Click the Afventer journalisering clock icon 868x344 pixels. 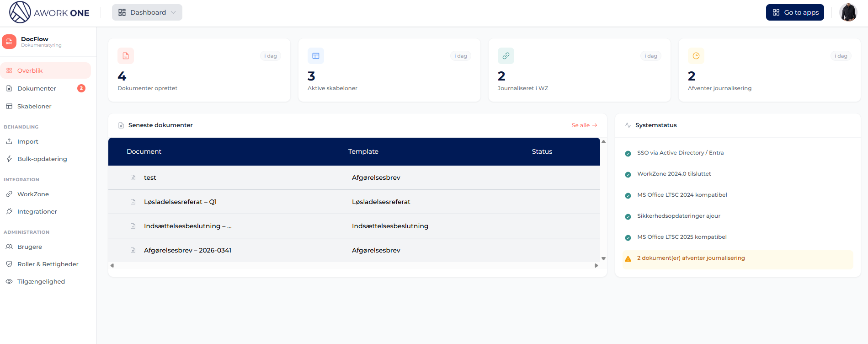coord(696,56)
